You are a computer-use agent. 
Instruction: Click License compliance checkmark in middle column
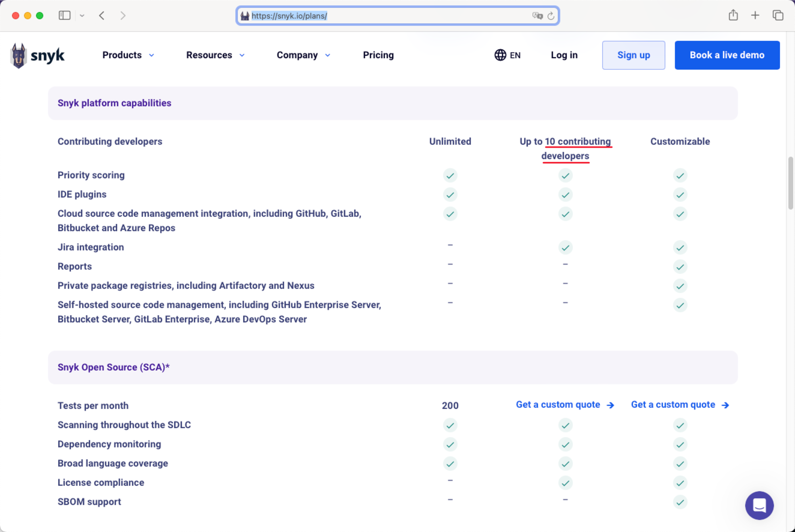(x=566, y=483)
